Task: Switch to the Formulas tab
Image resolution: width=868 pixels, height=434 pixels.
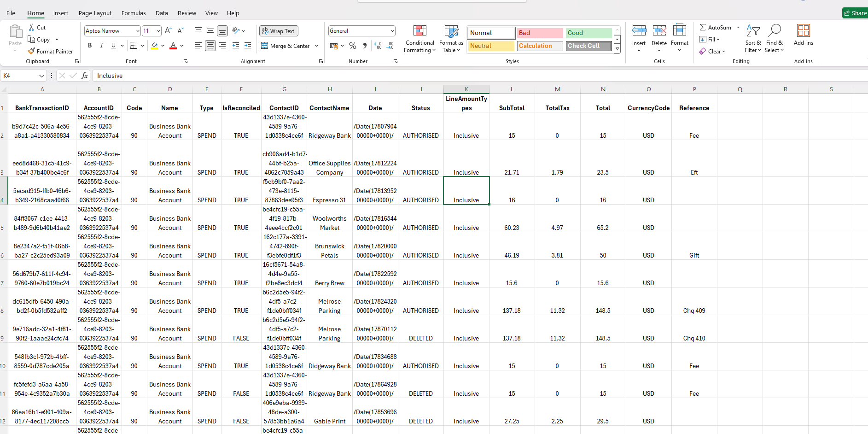Action: click(x=134, y=13)
